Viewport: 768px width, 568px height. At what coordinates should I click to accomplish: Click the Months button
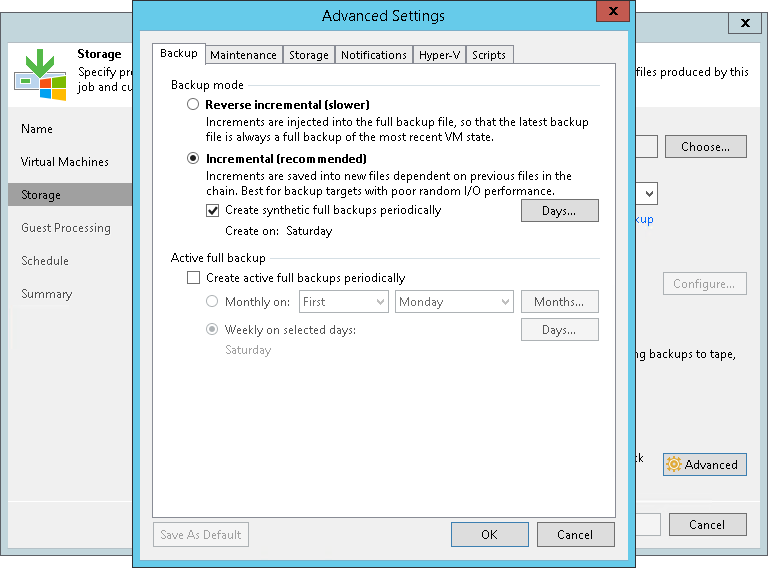[559, 302]
